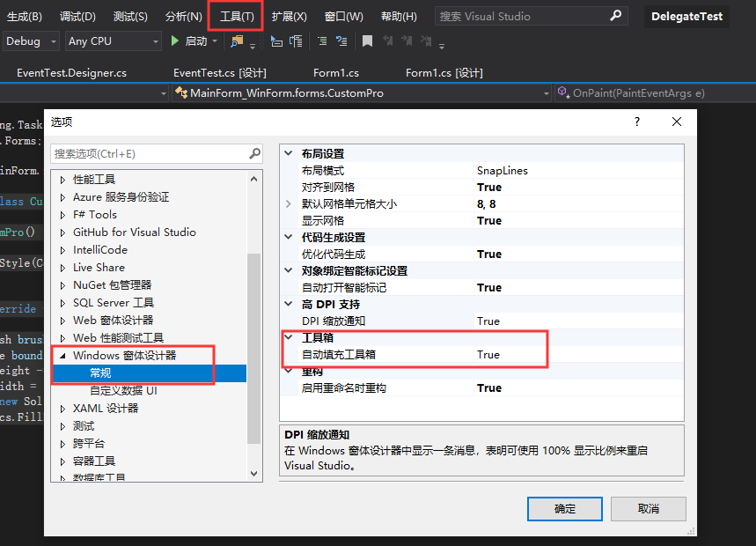Open the 生成(B) menu

coord(25,17)
